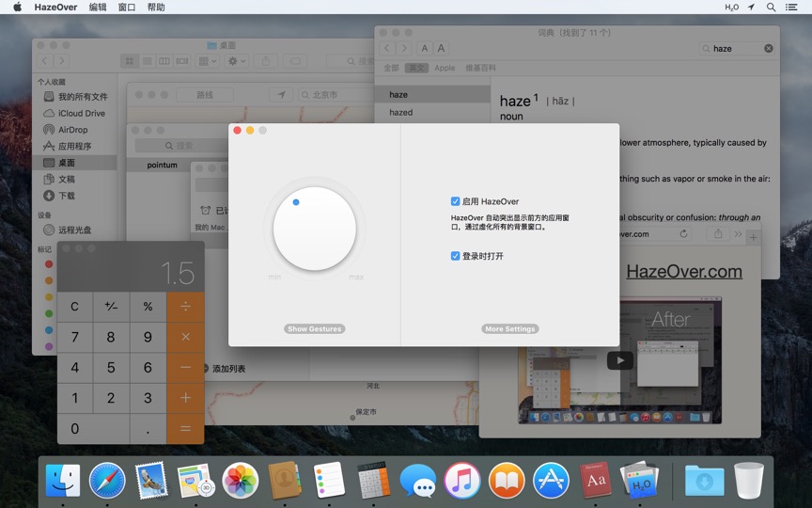Open Reminders from the Dock
Screen dimensions: 812x508
tap(329, 480)
